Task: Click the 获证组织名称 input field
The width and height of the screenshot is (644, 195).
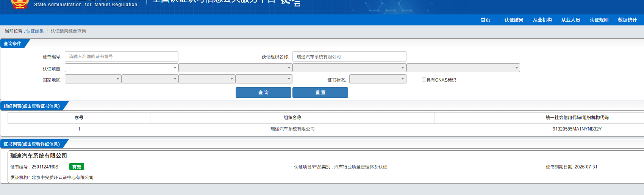Action: click(x=349, y=57)
